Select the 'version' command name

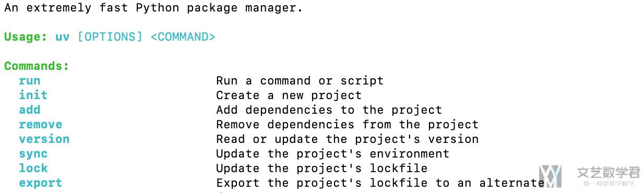coord(44,139)
